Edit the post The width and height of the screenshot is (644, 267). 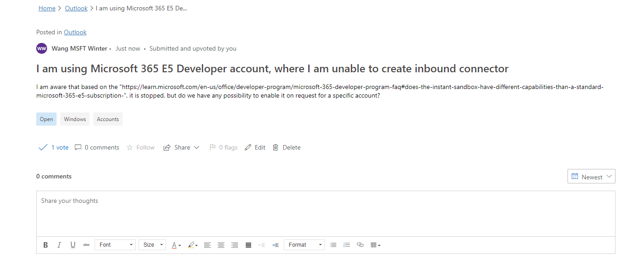pos(255,147)
